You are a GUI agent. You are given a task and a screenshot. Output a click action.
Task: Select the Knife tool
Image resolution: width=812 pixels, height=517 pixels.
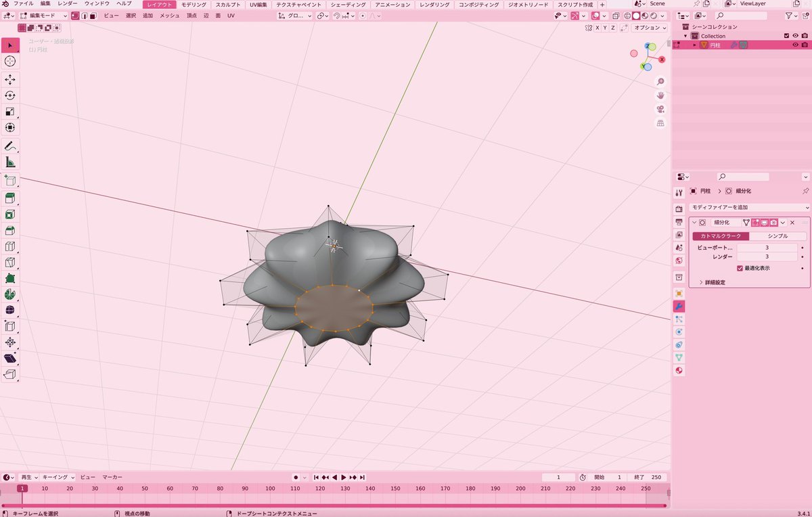(10, 263)
